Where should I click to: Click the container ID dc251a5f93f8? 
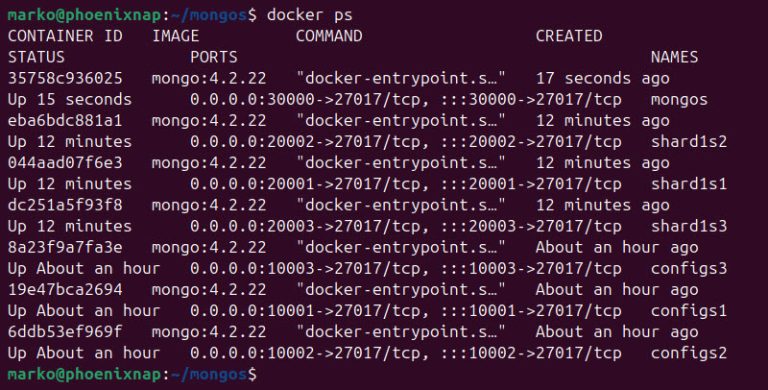tap(65, 205)
